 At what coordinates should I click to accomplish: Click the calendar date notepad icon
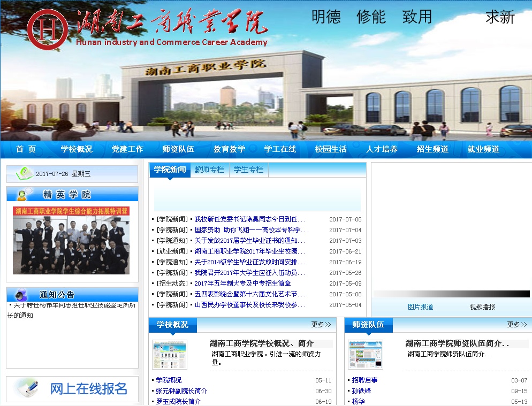[x=24, y=173]
